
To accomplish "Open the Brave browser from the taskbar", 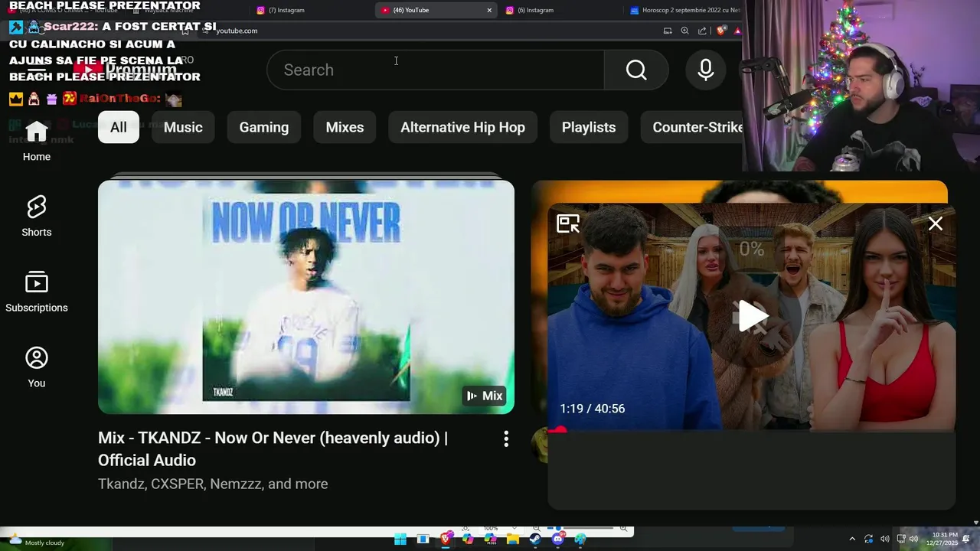I will click(x=446, y=540).
